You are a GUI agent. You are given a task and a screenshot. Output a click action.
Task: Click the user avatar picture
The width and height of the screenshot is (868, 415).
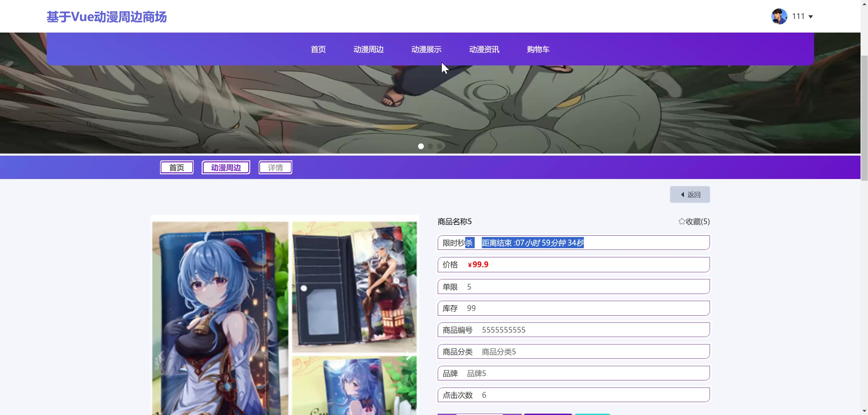pos(779,16)
